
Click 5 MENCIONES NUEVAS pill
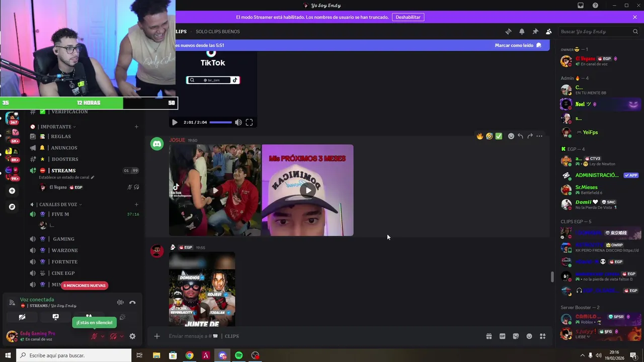pos(85,286)
